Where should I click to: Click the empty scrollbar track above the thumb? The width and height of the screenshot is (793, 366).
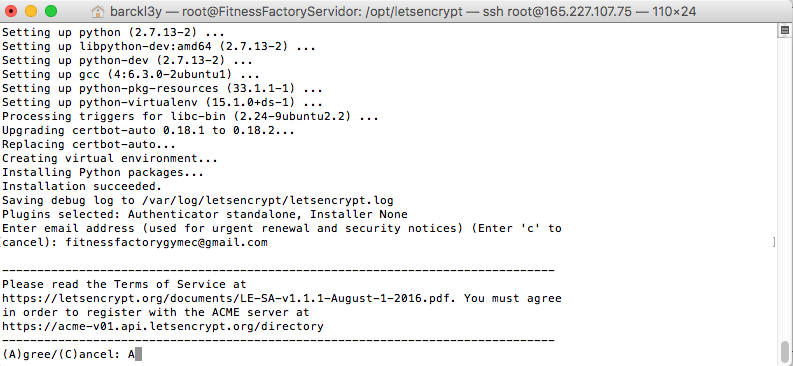pyautogui.click(x=785, y=190)
